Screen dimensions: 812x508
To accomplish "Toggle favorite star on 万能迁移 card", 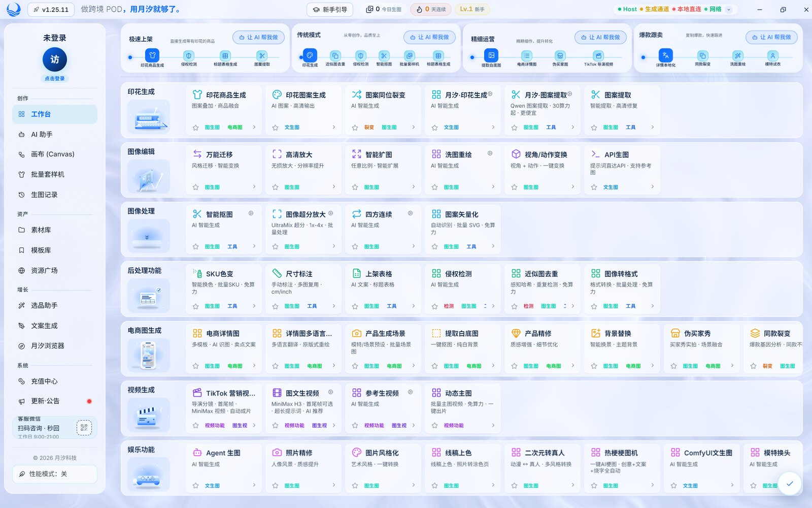I will tap(195, 187).
